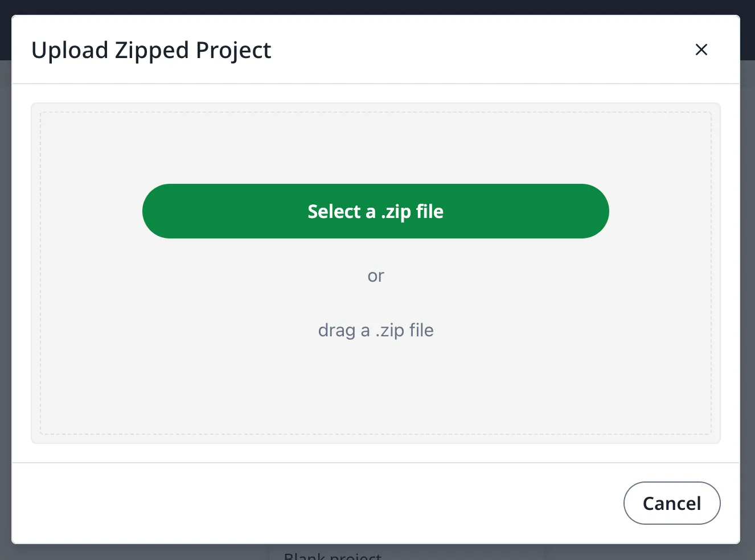
Task: Click the green Select a .zip file button
Action: (x=375, y=211)
